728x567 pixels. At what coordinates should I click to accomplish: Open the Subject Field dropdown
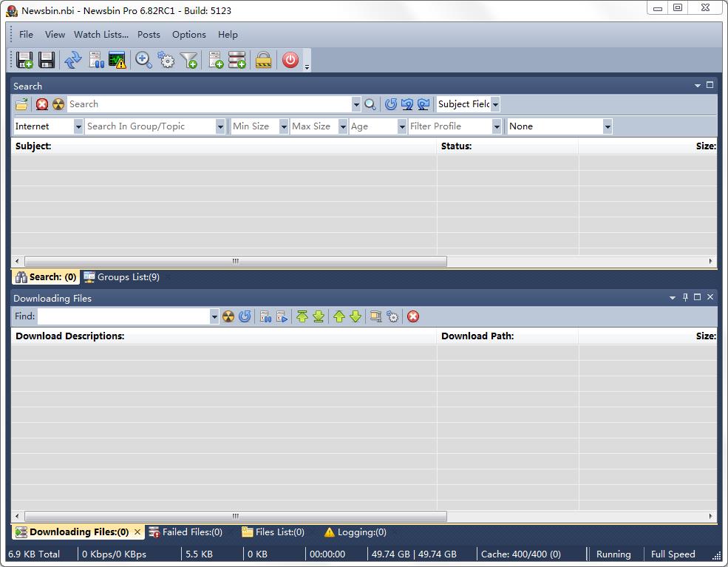point(495,104)
